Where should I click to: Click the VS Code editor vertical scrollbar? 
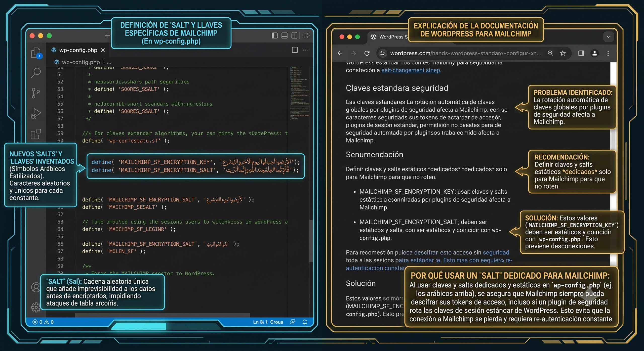[311, 241]
